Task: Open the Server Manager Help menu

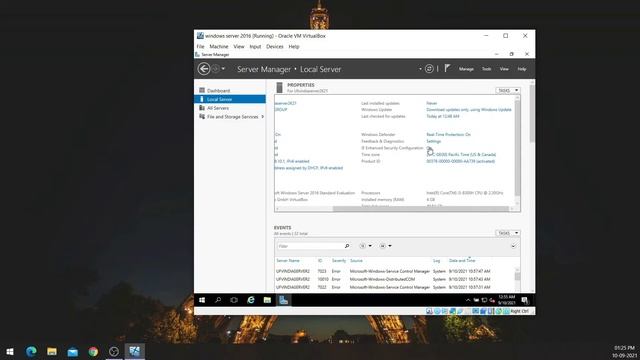Action: (522, 69)
